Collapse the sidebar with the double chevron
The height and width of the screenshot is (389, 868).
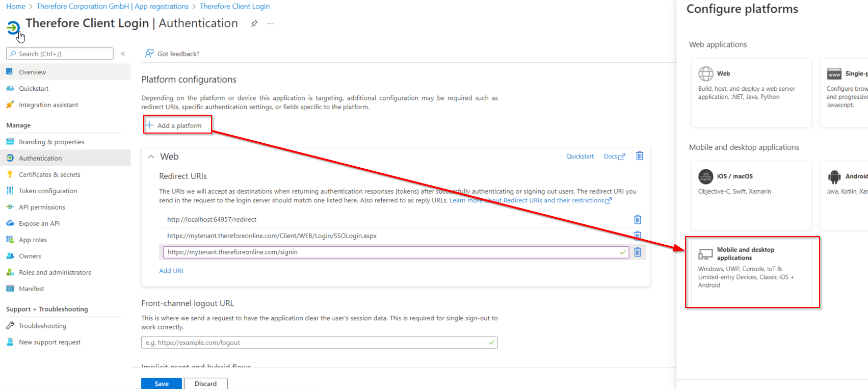coord(123,54)
